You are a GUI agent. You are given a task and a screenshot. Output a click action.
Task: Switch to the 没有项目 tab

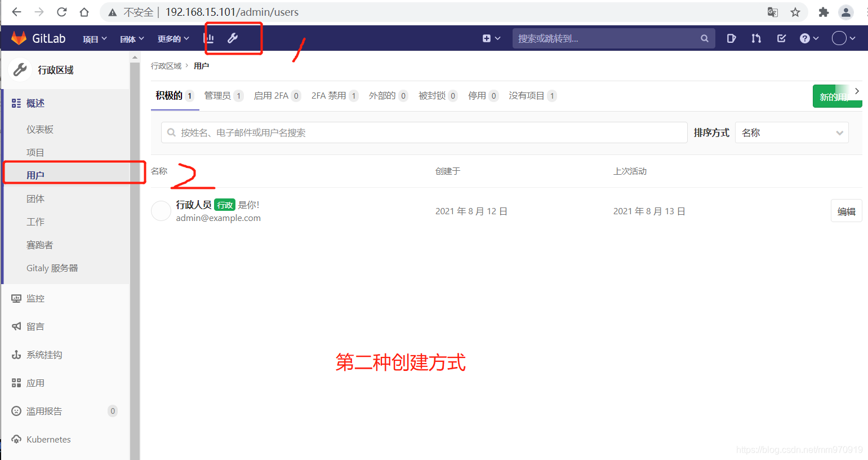click(532, 96)
